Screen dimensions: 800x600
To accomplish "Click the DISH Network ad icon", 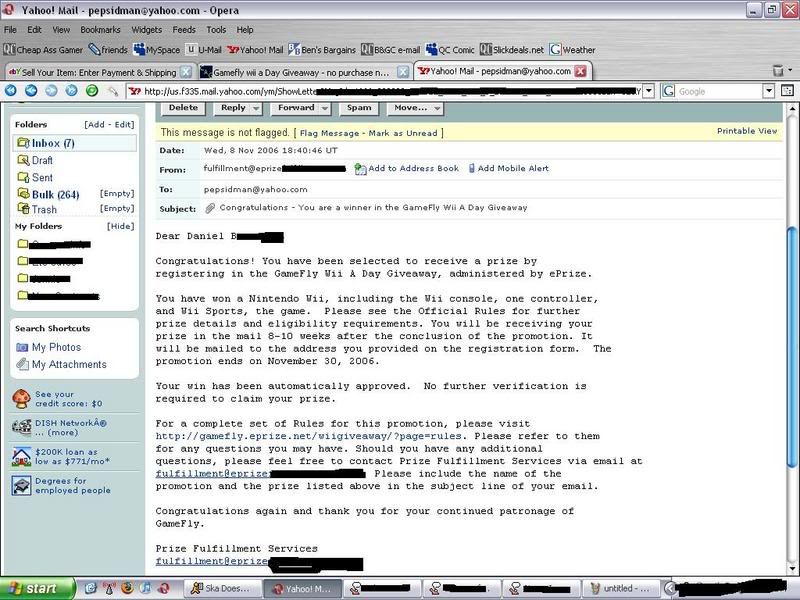I will pyautogui.click(x=21, y=427).
